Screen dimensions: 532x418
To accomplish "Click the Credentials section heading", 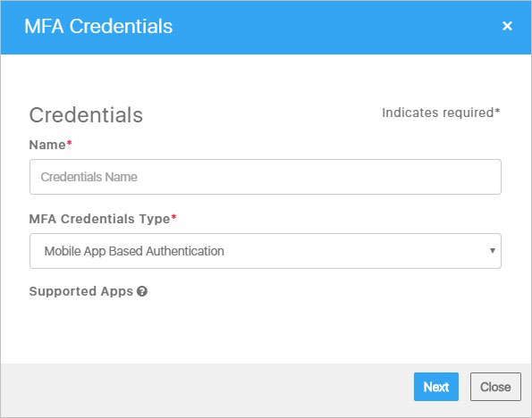I will (86, 115).
